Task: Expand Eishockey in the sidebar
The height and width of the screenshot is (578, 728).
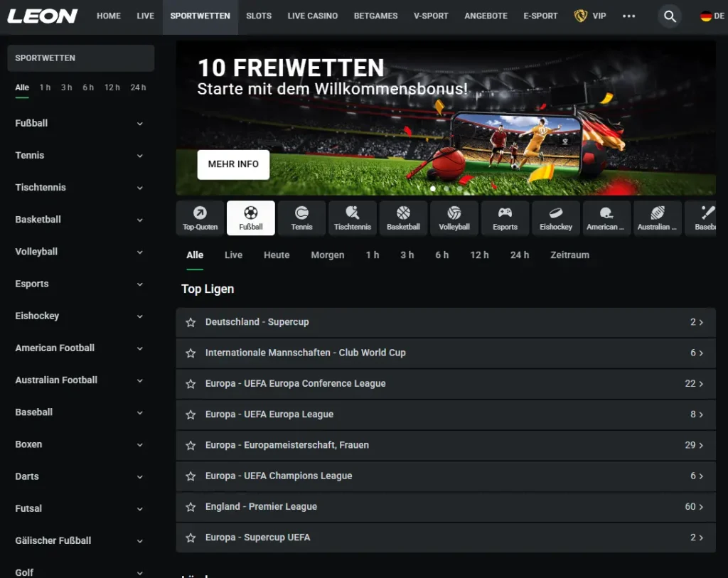Action: [x=140, y=316]
